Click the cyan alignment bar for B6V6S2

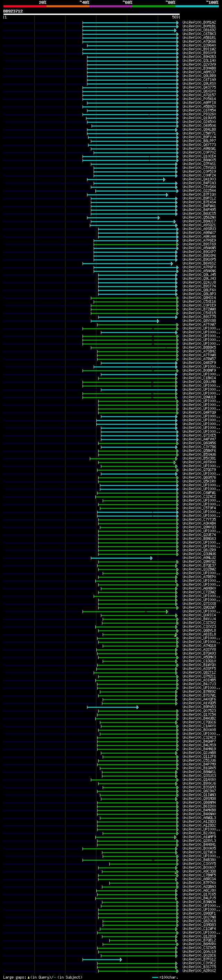pos(128,263)
